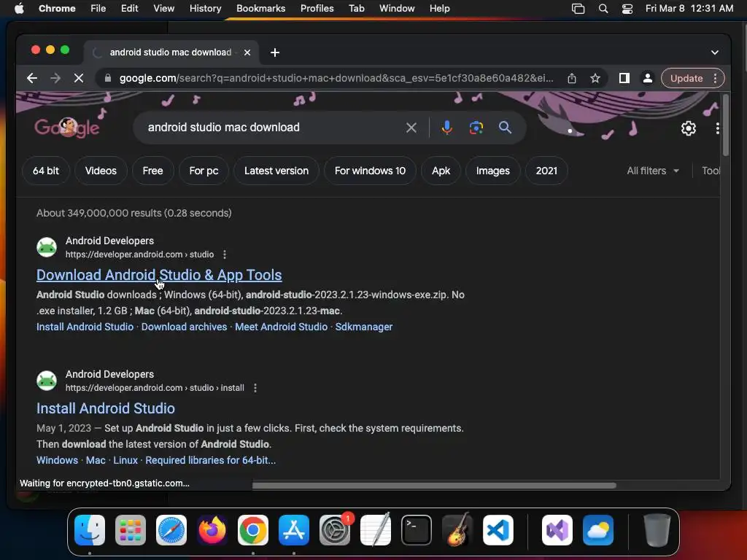Expand the tab search chevron
This screenshot has width=747, height=560.
click(x=715, y=52)
